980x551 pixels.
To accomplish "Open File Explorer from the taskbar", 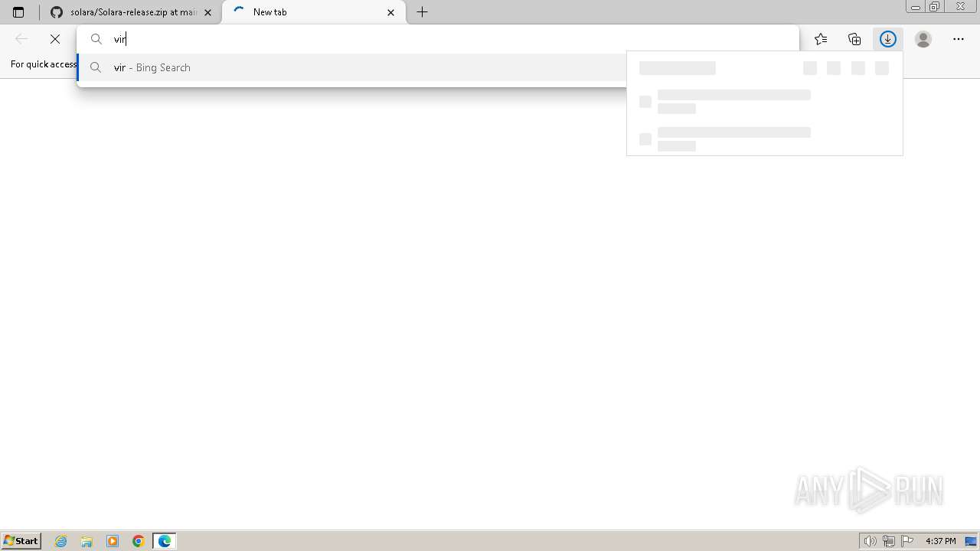I will [x=87, y=541].
